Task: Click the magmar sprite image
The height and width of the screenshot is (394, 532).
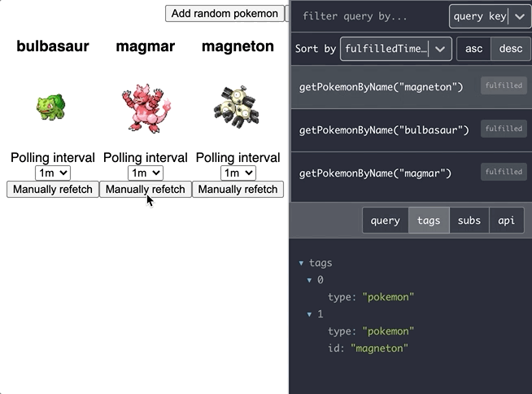Action: click(145, 110)
